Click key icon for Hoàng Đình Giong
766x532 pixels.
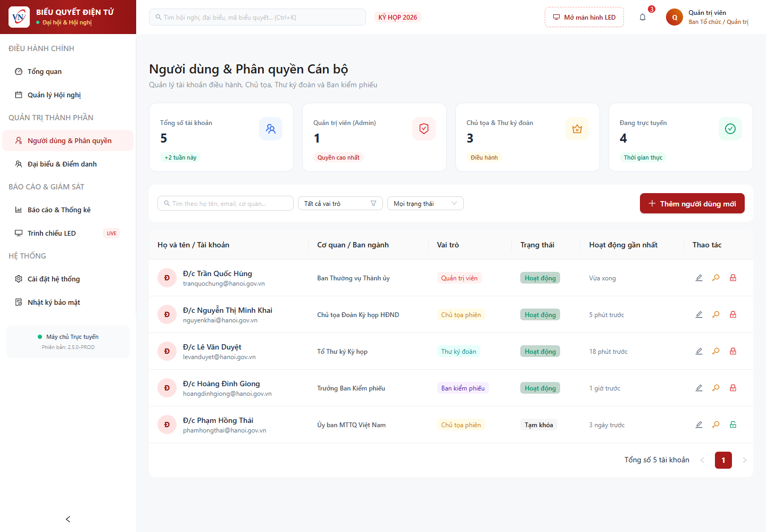pos(716,388)
